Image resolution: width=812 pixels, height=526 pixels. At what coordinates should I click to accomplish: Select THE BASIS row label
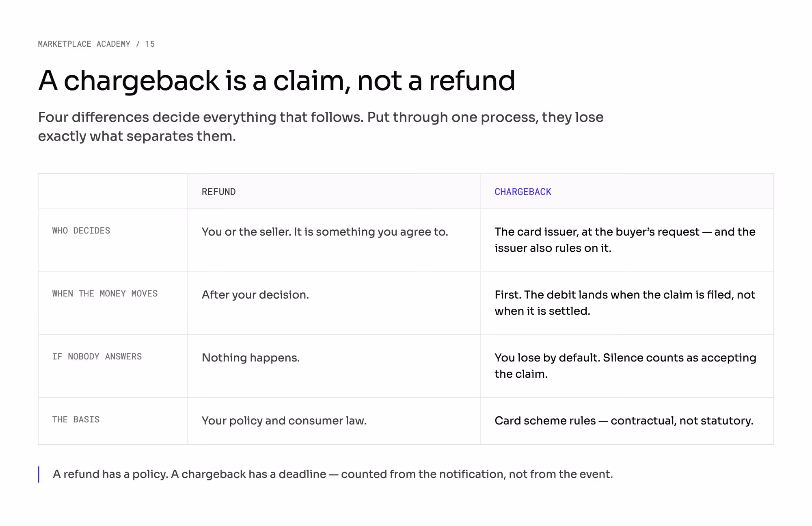pyautogui.click(x=76, y=420)
